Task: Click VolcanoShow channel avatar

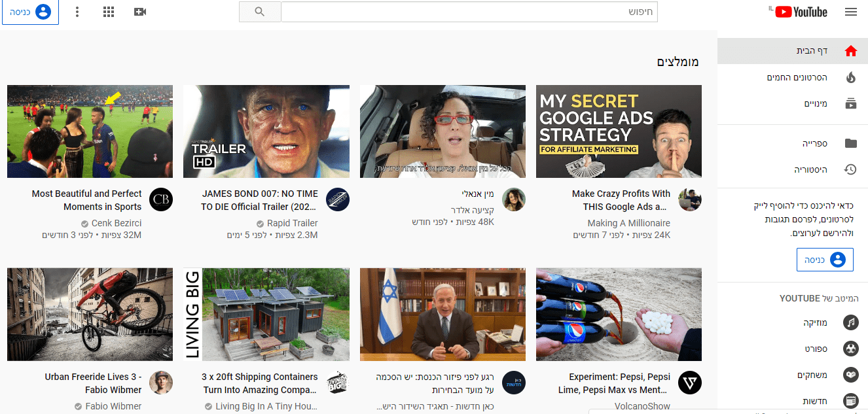Action: click(690, 383)
